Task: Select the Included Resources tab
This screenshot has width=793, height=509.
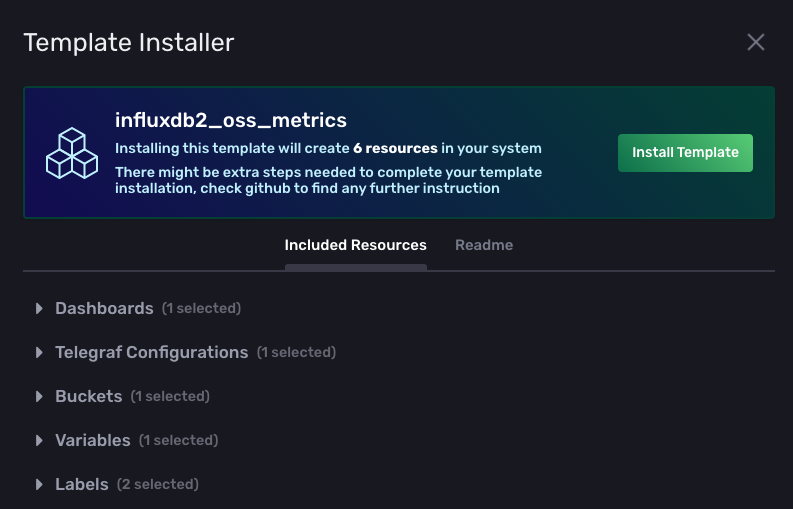Action: [x=355, y=245]
